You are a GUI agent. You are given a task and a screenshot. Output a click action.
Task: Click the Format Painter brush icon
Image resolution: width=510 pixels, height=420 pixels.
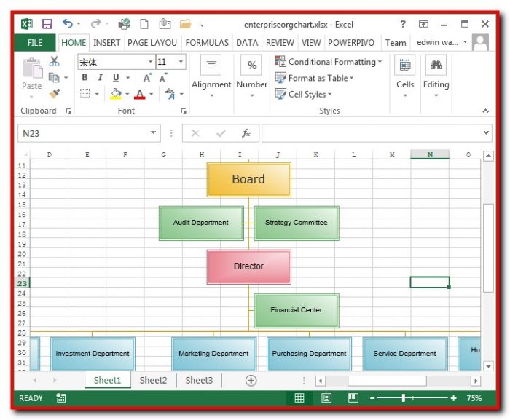click(55, 94)
